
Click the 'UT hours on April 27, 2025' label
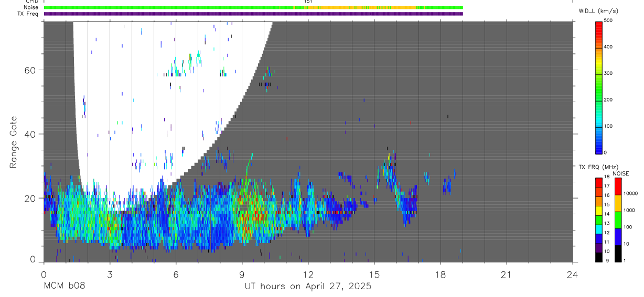coord(308,286)
